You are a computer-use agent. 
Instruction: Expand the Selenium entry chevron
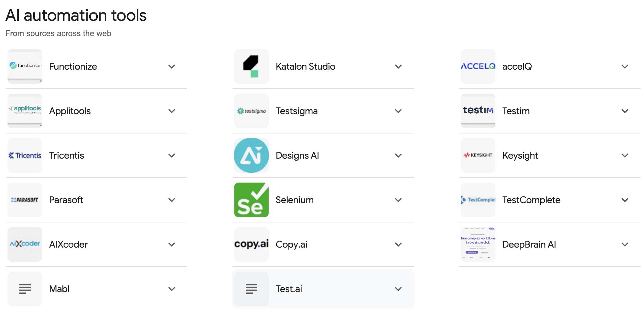tap(398, 200)
